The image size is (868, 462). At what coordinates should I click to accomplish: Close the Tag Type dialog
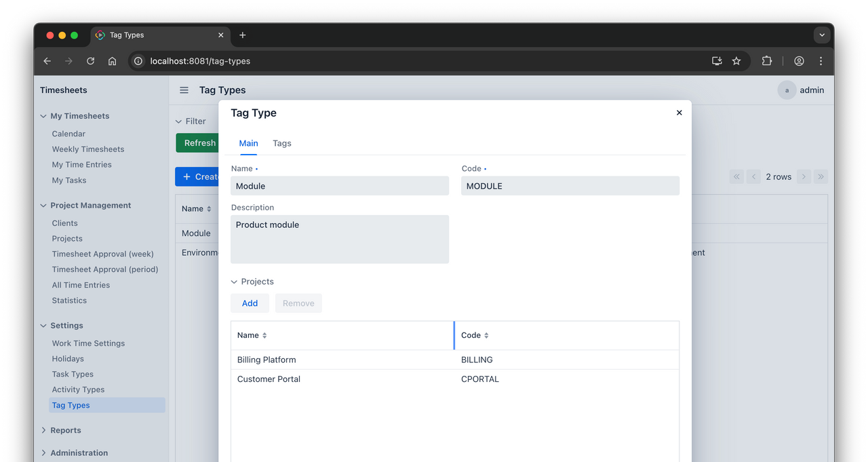click(679, 113)
